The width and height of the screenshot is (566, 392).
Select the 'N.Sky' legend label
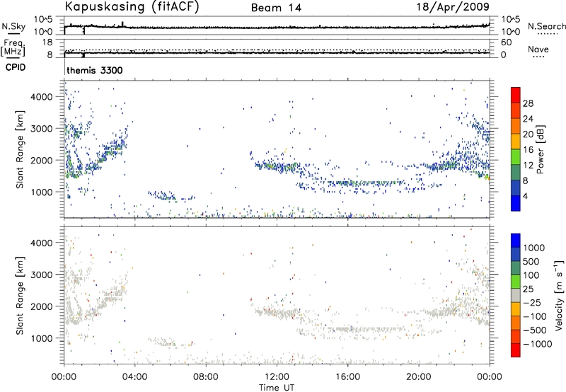(13, 26)
